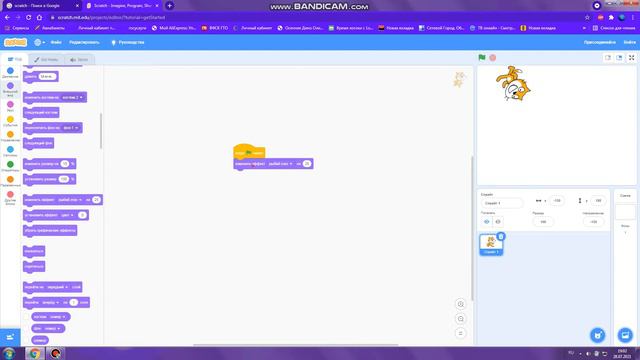Switch to the Sounds tab
The width and height of the screenshot is (640, 360).
[79, 60]
